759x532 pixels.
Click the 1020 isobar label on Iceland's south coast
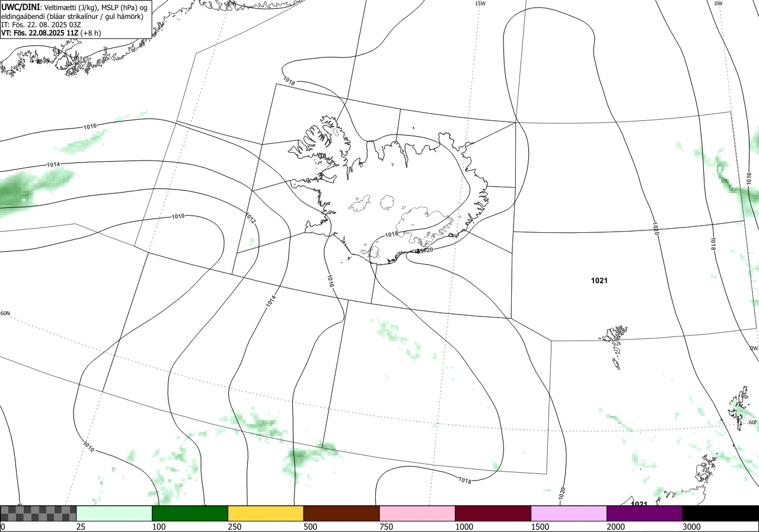click(426, 249)
